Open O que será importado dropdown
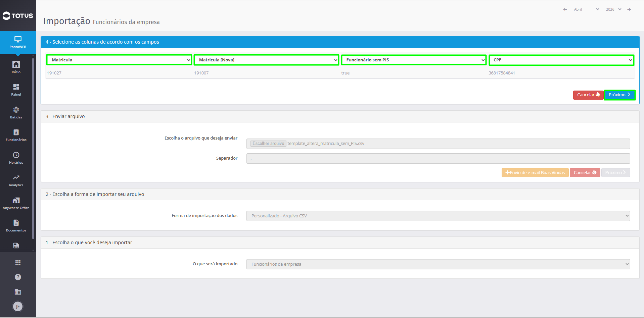644x318 pixels. 438,264
